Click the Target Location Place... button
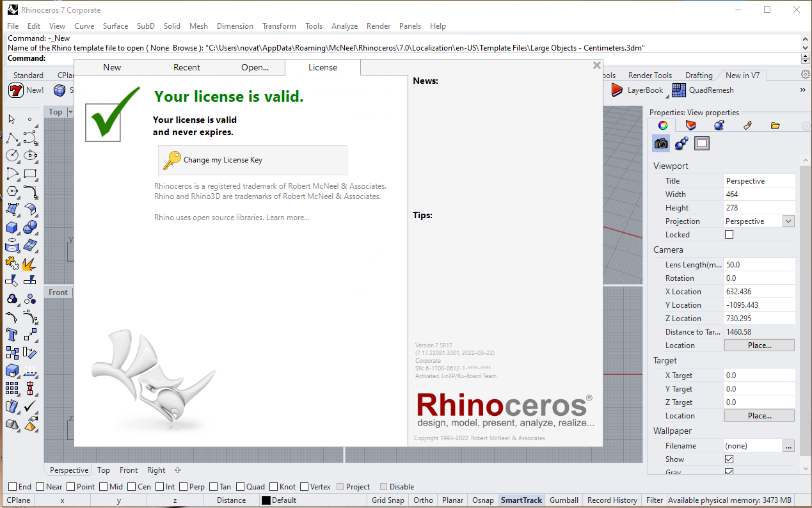The image size is (812, 508). pyautogui.click(x=760, y=416)
